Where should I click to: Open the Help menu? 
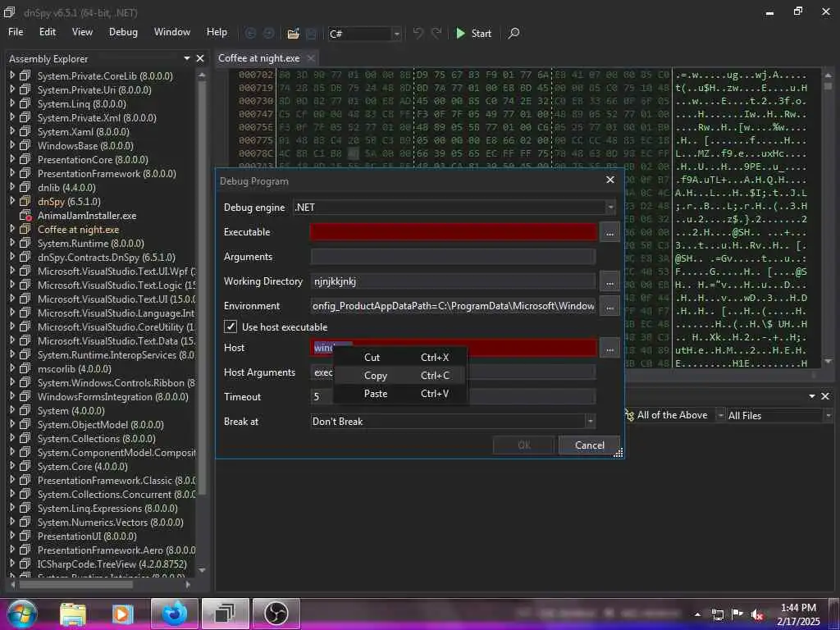[217, 32]
